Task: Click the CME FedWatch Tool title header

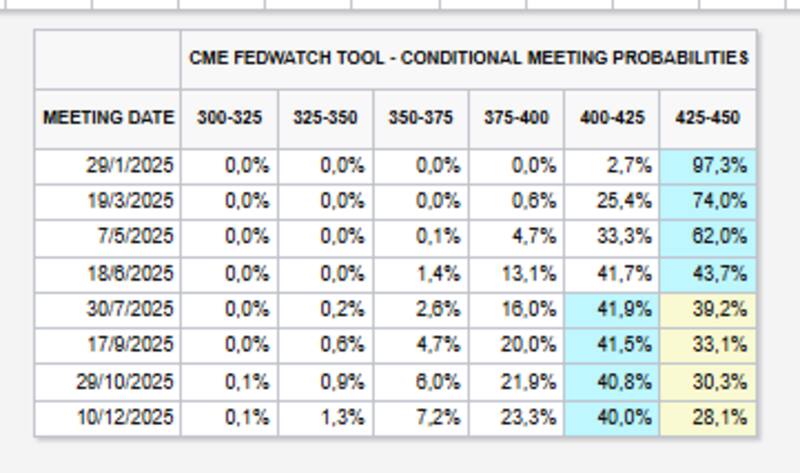Action: (468, 58)
